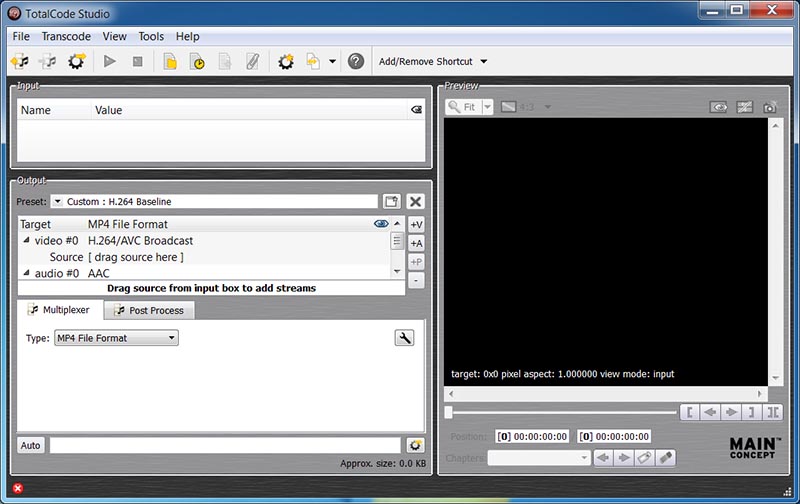Select the Source drag source here row
The width and height of the screenshot is (800, 504).
(204, 257)
